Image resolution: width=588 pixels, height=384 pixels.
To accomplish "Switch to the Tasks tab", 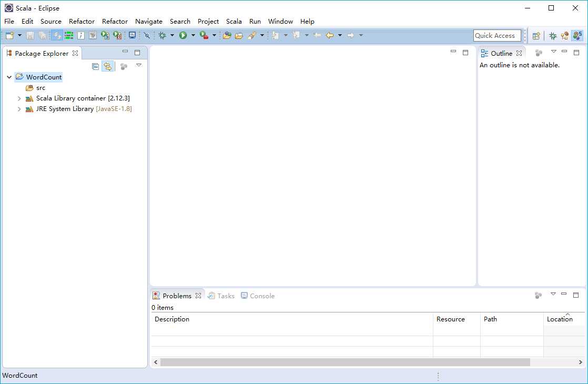I will click(x=221, y=296).
